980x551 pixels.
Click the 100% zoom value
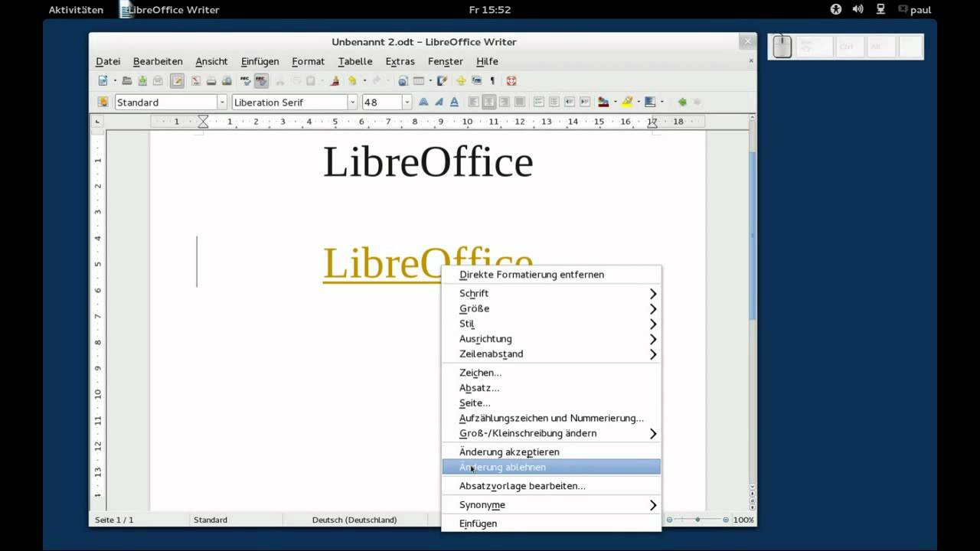click(x=743, y=520)
